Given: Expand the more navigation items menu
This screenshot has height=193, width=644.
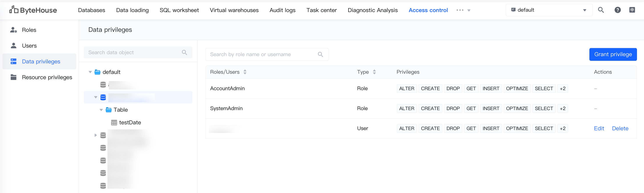Looking at the screenshot, I should point(463,10).
